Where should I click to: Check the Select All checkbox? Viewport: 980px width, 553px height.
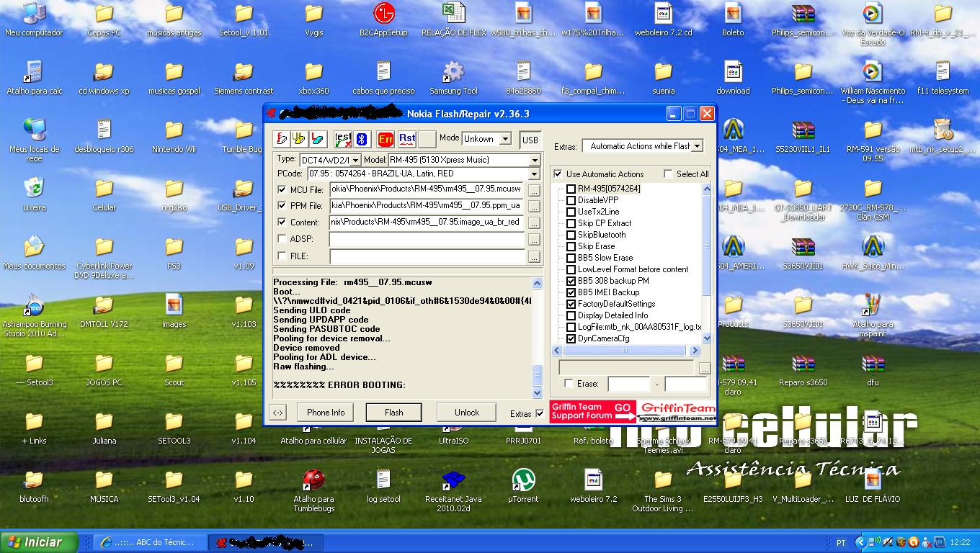668,174
